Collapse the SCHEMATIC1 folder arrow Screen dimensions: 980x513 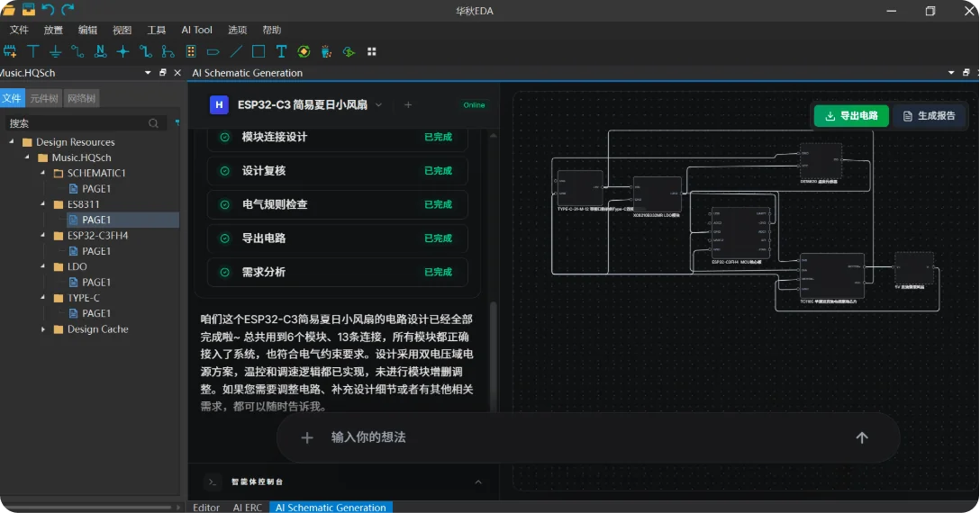[x=43, y=173]
